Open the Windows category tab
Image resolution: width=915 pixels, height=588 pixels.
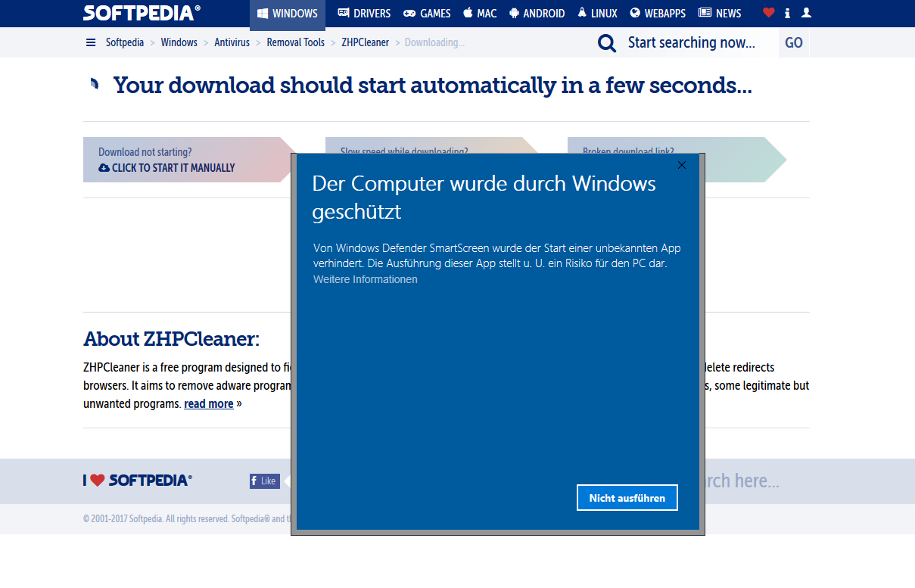pyautogui.click(x=288, y=14)
